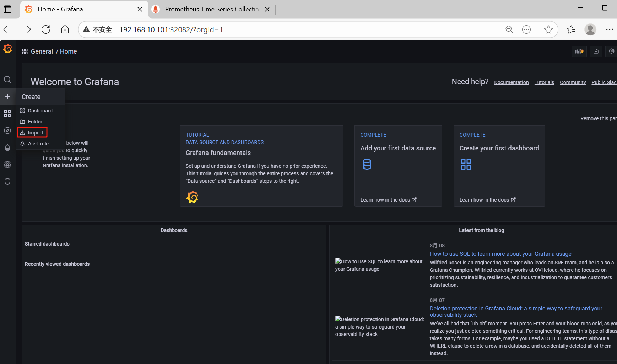Open the Explore compass icon in the sidebar
This screenshot has height=364, width=617.
[x=7, y=131]
